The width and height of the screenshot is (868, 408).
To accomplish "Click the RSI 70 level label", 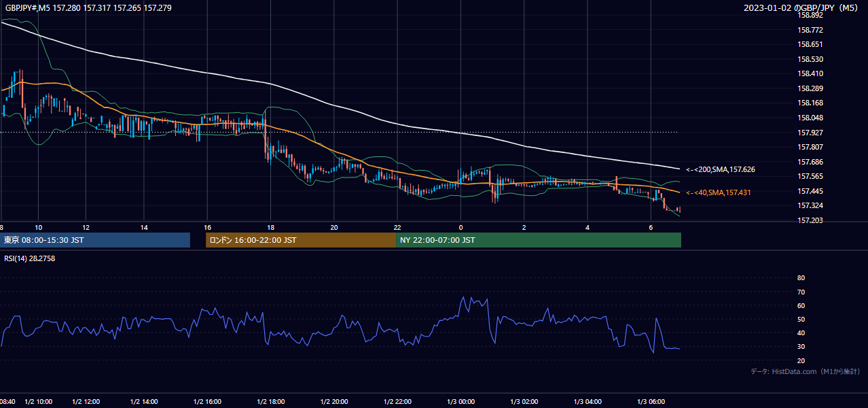I will (801, 292).
